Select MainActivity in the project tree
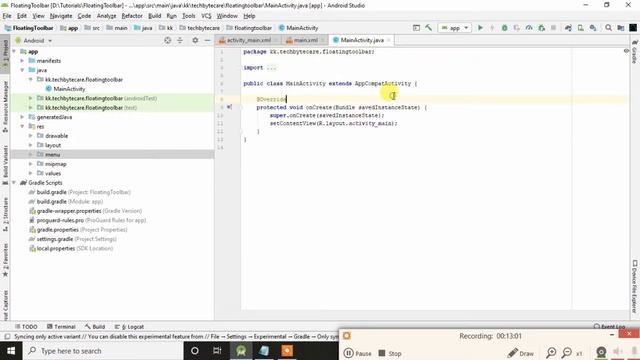The width and height of the screenshot is (640, 360). (69, 89)
